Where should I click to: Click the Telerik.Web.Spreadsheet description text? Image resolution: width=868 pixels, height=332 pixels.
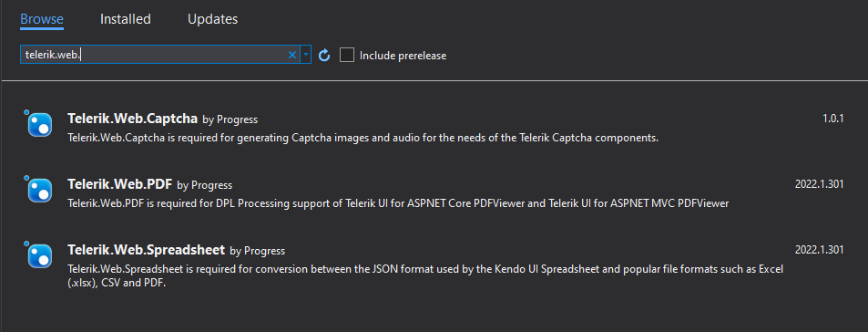coord(425,275)
